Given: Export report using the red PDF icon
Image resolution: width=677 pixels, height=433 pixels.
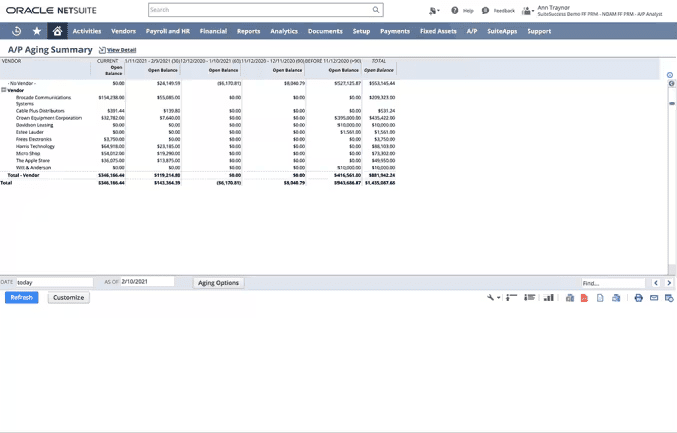Looking at the screenshot, I should (x=585, y=298).
